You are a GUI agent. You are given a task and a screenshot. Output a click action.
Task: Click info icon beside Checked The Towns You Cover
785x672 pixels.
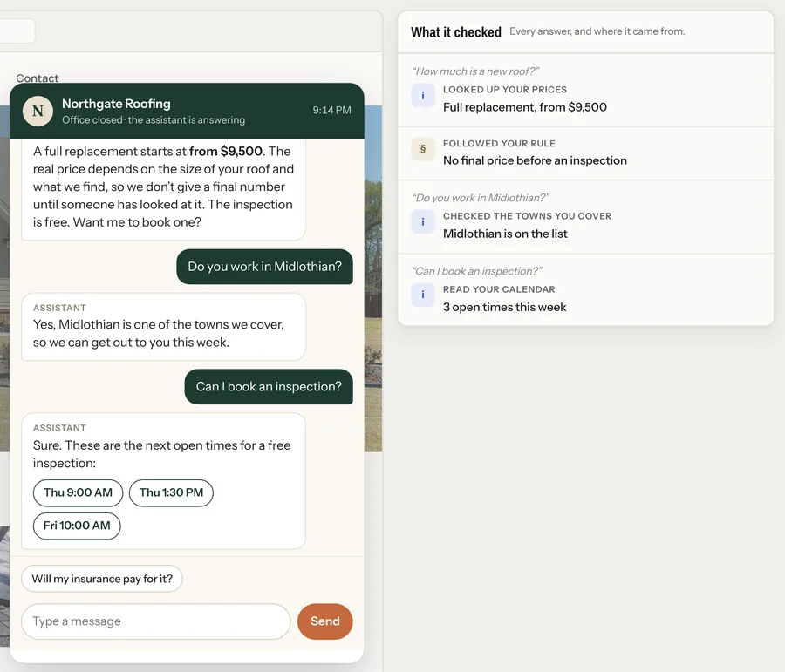pyautogui.click(x=423, y=221)
